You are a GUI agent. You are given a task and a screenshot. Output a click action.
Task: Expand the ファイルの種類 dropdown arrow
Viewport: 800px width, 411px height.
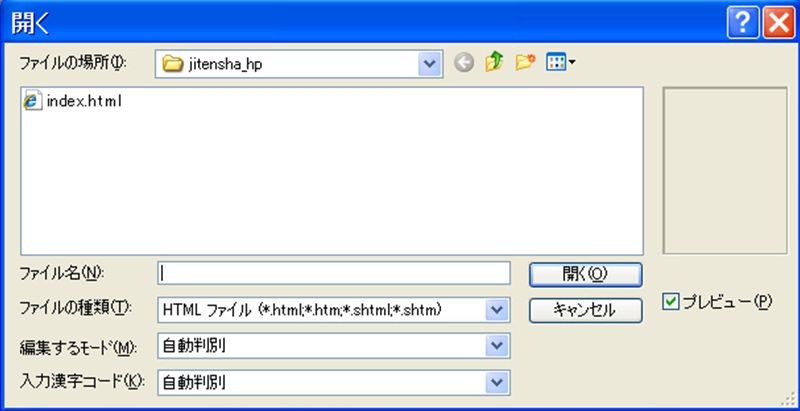point(497,310)
